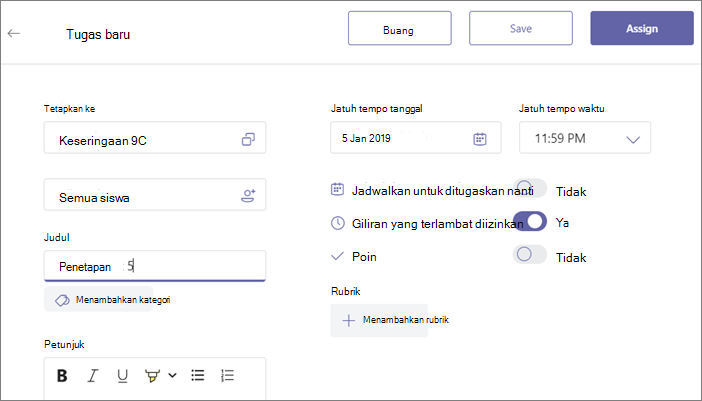The image size is (702, 401).
Task: Click Menambahkan rubrik button
Action: [x=390, y=320]
